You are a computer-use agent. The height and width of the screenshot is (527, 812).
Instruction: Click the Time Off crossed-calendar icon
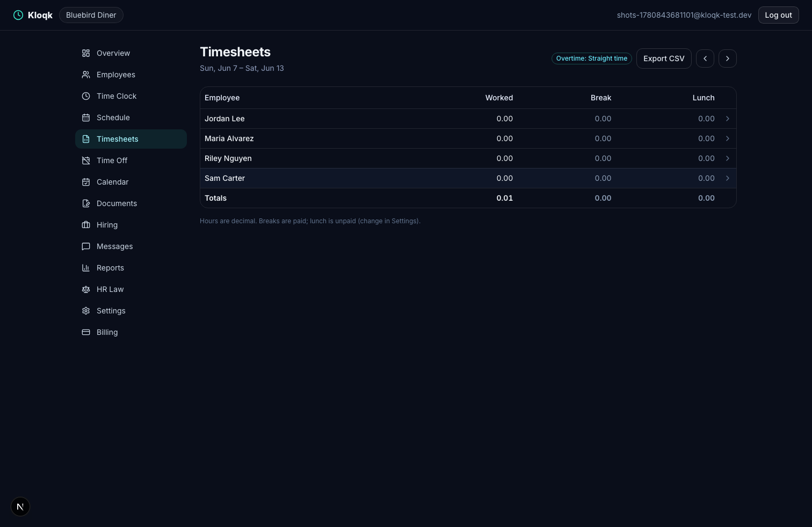tap(86, 160)
